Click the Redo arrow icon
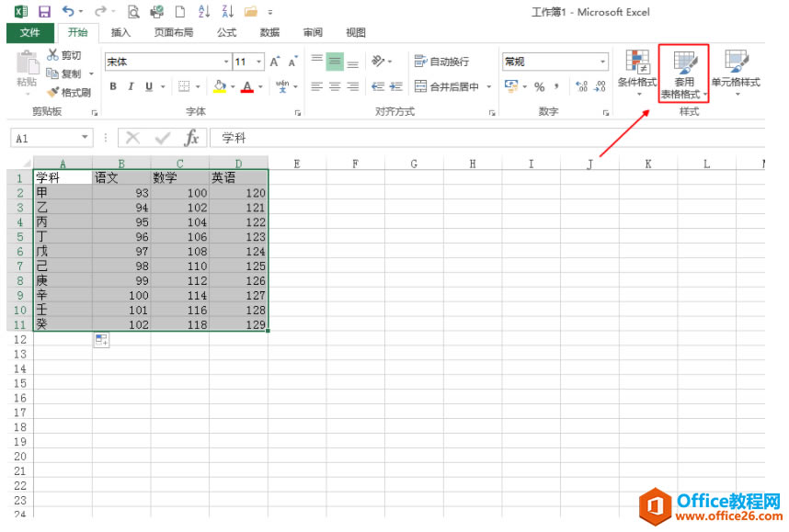 100,11
